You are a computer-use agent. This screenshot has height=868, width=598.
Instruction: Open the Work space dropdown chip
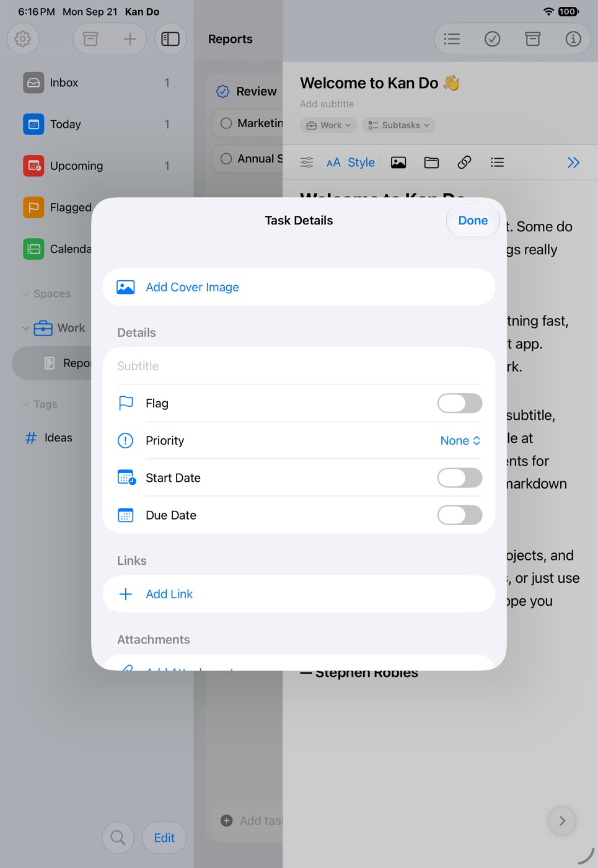point(328,125)
